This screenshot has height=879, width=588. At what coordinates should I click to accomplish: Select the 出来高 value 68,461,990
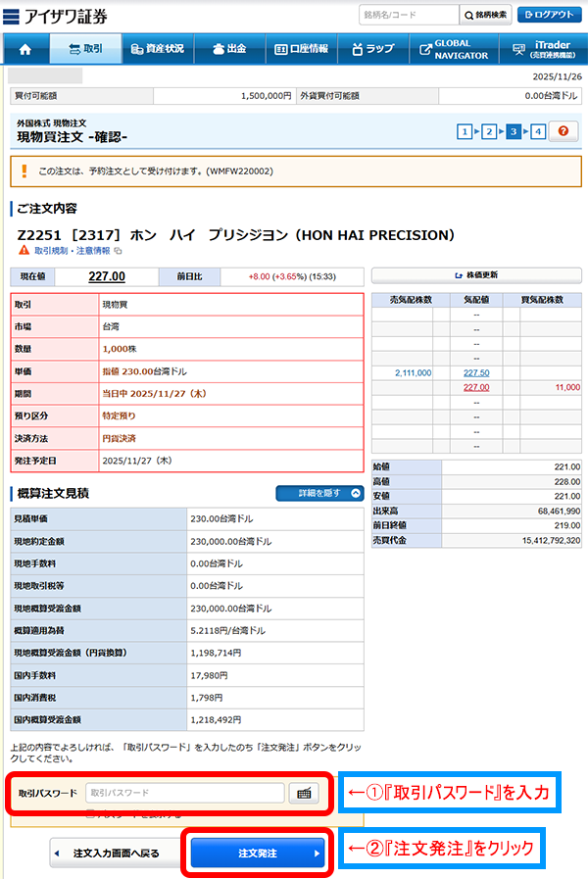point(559,511)
